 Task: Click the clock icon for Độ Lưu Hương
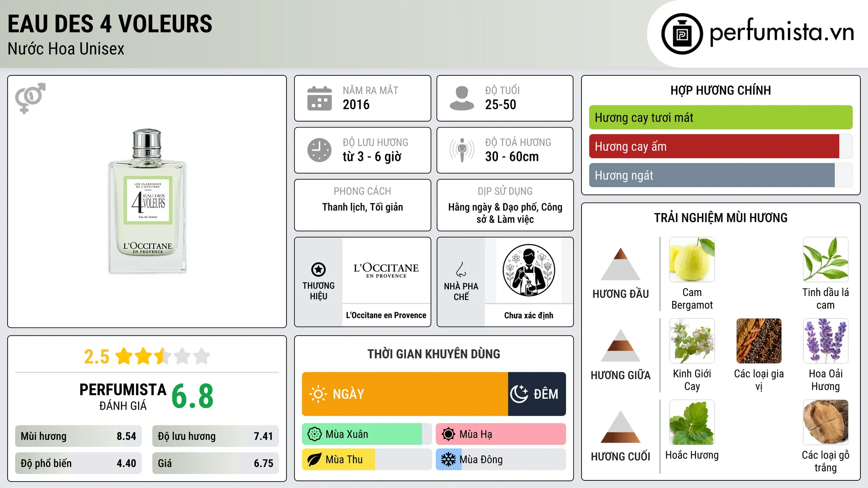320,150
